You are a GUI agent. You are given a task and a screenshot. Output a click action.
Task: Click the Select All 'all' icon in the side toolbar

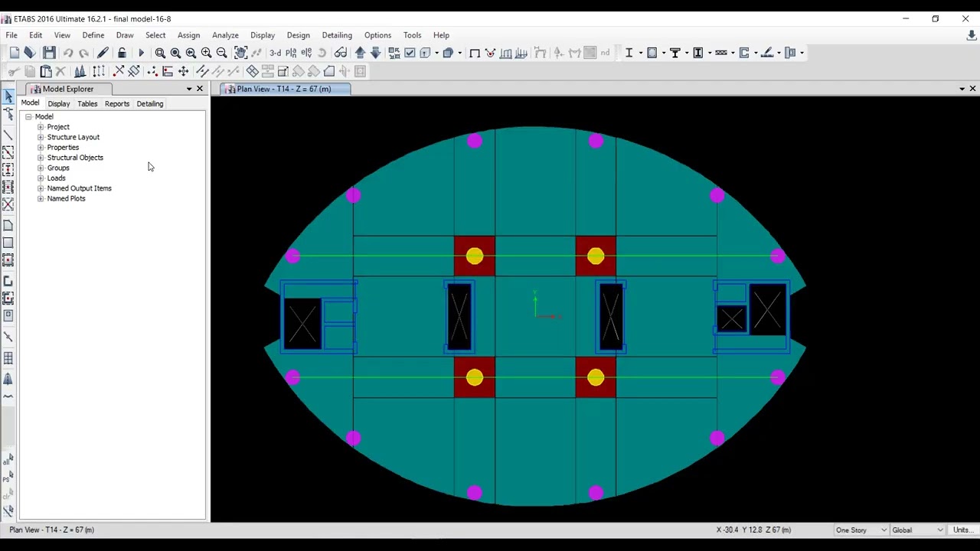[x=8, y=461]
